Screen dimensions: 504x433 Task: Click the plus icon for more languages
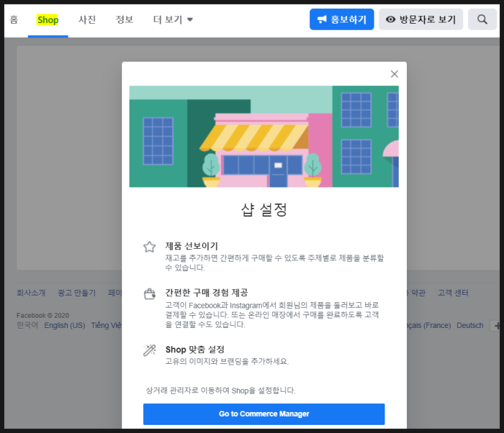click(x=495, y=326)
